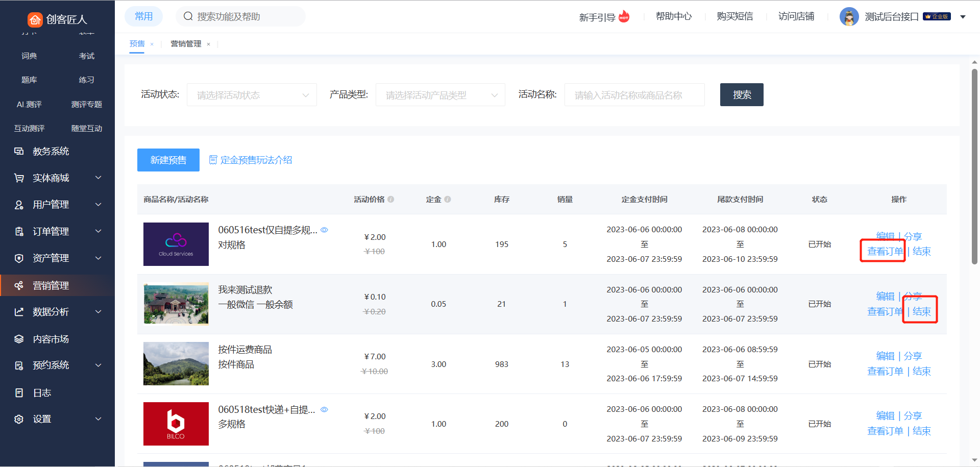Viewport: 980px width, 467px height.
Task: Click the 定金 help question icon
Action: 448,200
